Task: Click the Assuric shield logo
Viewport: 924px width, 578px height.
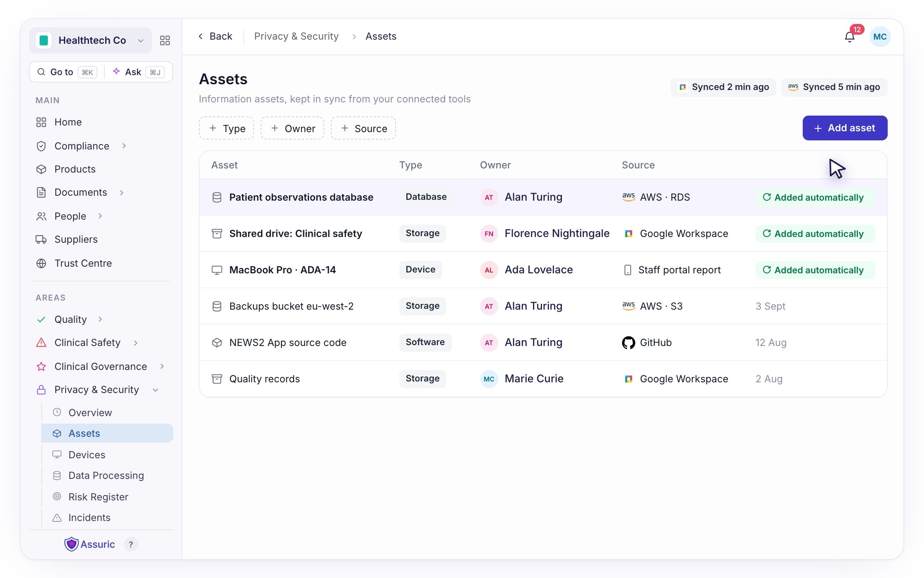Action: tap(71, 544)
